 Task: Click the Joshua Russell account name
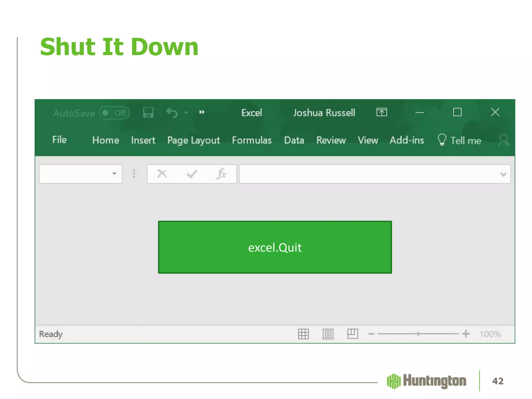coord(324,113)
